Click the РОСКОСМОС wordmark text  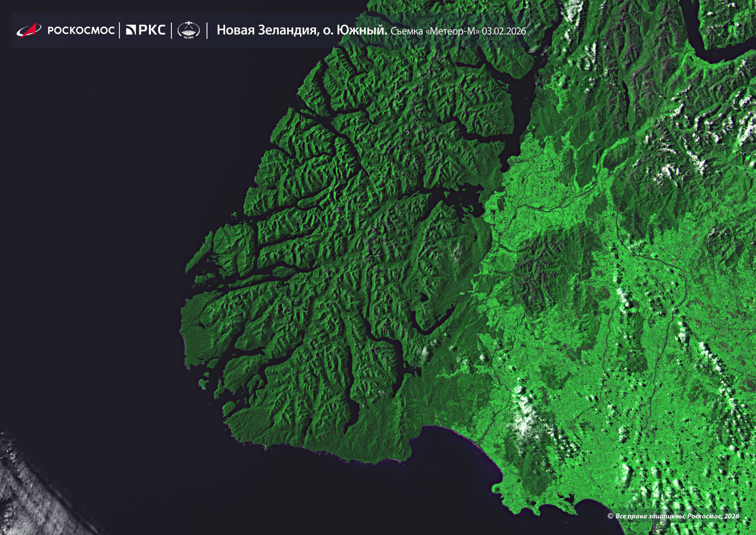point(81,30)
